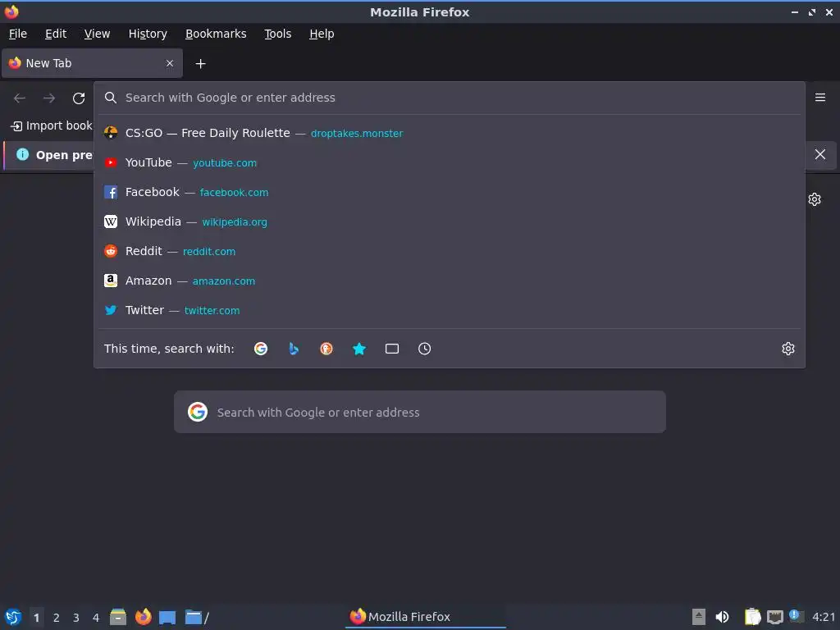Open the file manager taskbar icon
Viewport: 840px width, 630px height.
(118, 617)
